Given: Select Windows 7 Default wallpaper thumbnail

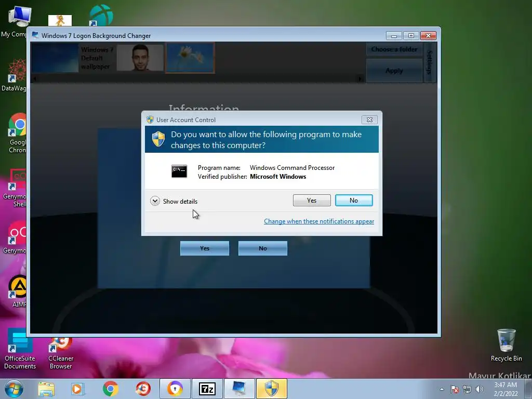Looking at the screenshot, I should click(55, 58).
